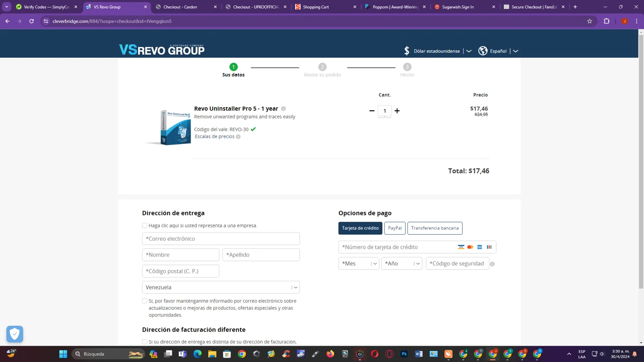The width and height of the screenshot is (644, 362).
Task: Open the Chrome profile J avatar
Action: tap(624, 21)
